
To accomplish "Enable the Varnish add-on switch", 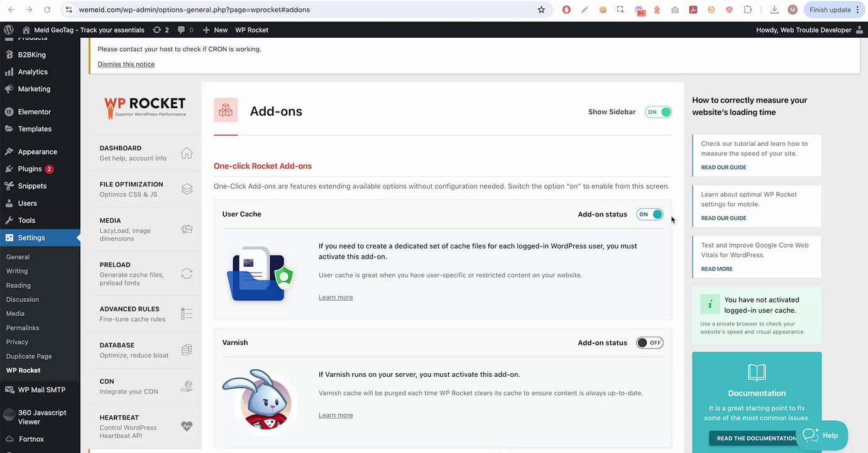I will 649,343.
